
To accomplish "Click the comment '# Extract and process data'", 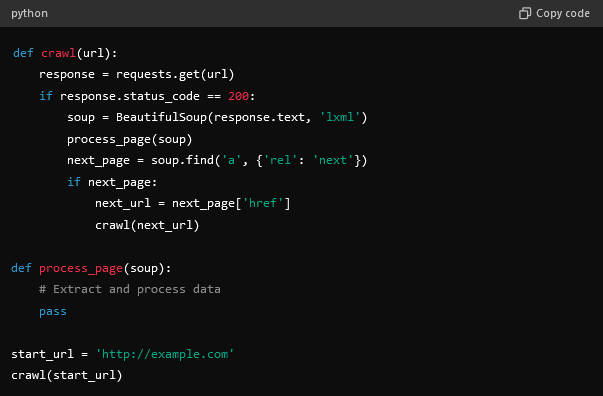I will 130,289.
